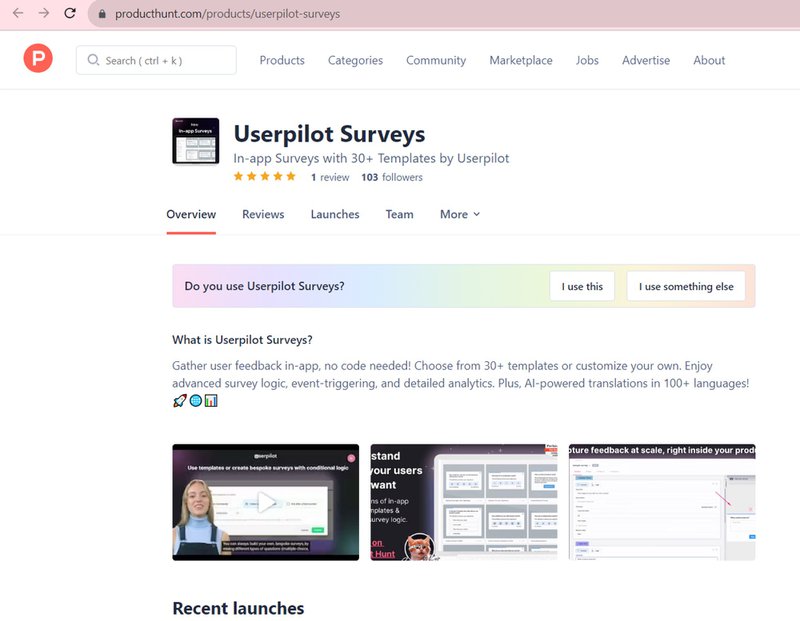Click the fifth rating star
The height and width of the screenshot is (621, 800).
pos(289,177)
